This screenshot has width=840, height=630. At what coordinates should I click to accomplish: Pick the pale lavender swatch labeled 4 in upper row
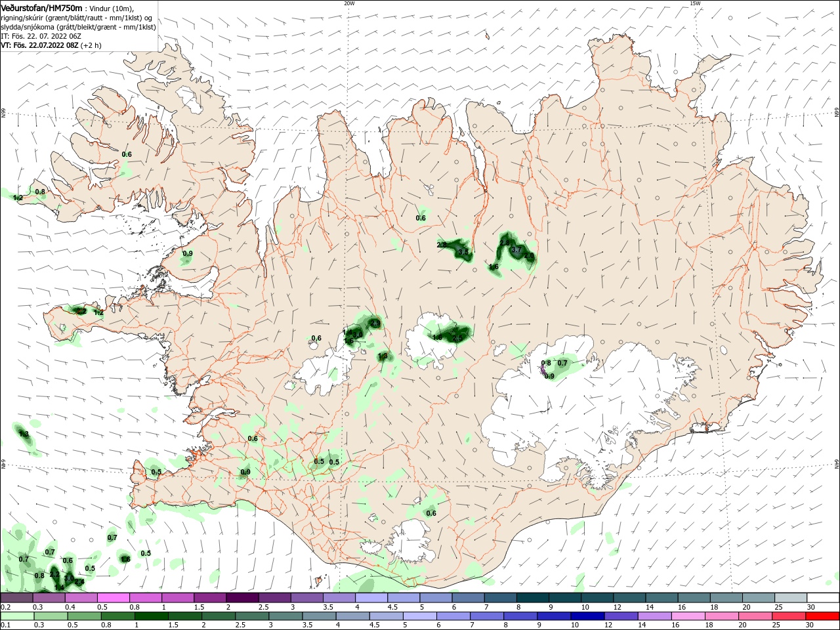pos(371,598)
